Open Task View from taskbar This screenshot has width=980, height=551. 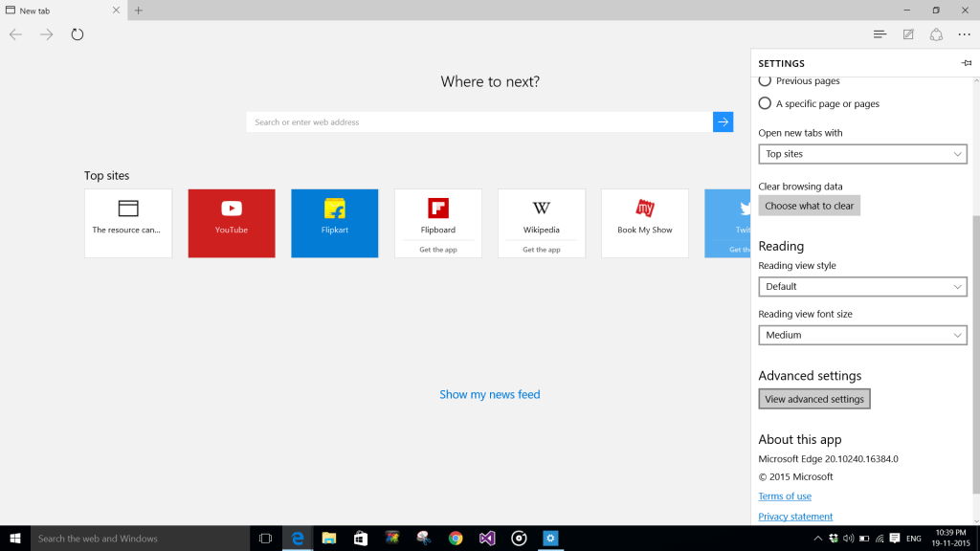click(266, 538)
